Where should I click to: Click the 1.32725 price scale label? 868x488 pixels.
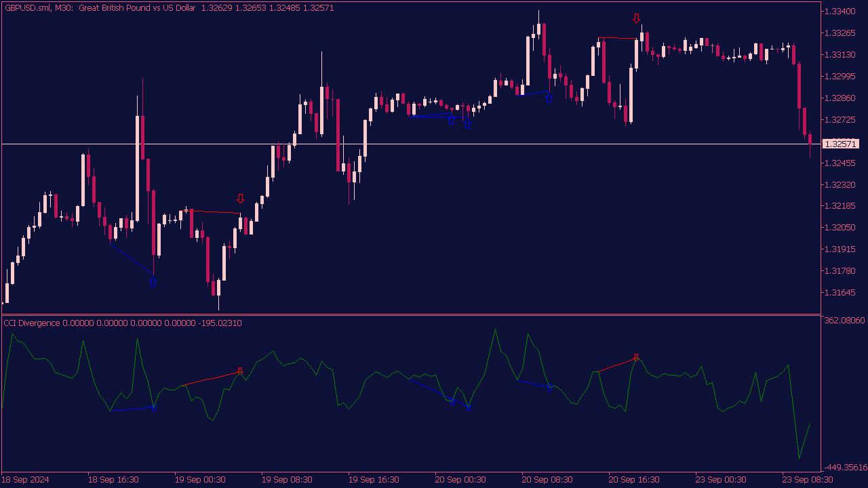(841, 119)
